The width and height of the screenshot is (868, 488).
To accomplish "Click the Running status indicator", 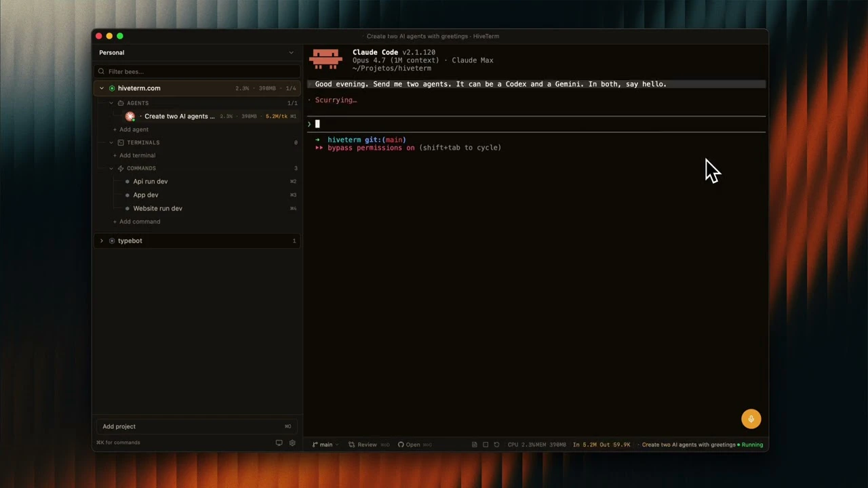I will pyautogui.click(x=750, y=445).
